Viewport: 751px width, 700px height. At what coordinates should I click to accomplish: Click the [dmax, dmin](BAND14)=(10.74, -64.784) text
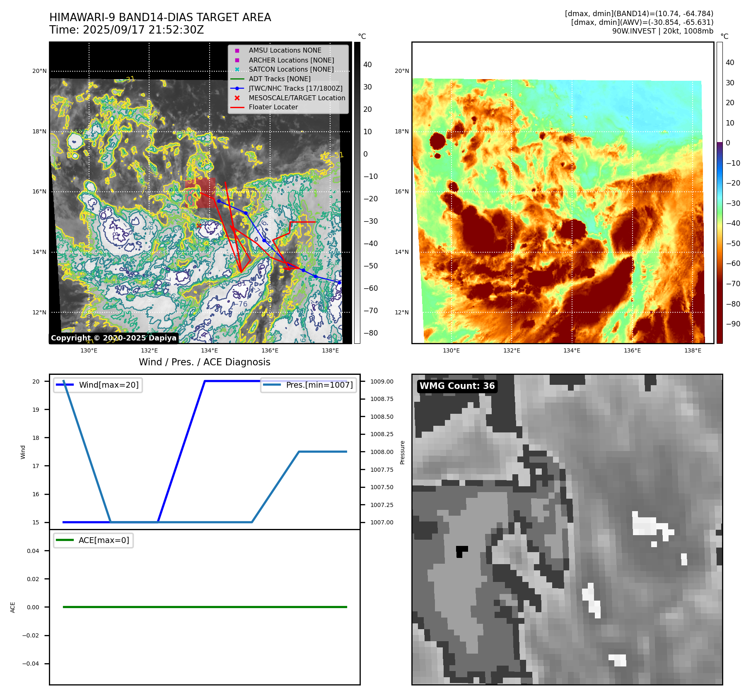(x=639, y=14)
